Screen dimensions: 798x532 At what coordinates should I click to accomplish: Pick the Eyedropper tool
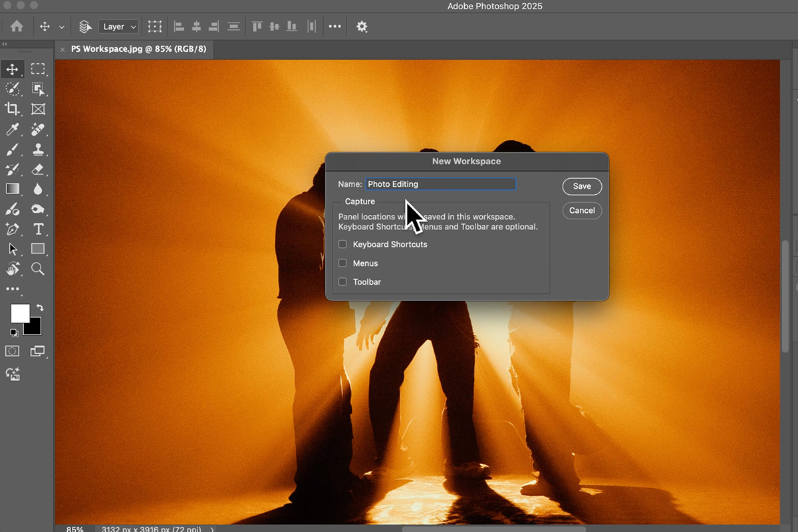tap(12, 129)
